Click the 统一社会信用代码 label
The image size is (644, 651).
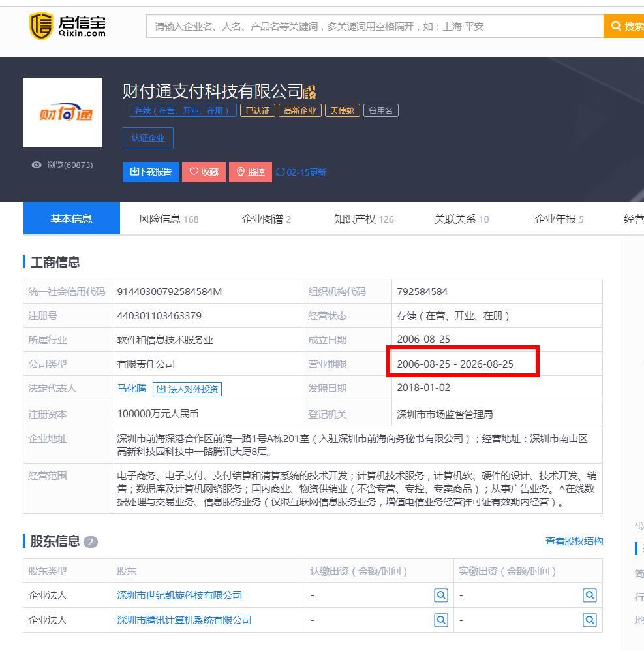click(x=67, y=291)
